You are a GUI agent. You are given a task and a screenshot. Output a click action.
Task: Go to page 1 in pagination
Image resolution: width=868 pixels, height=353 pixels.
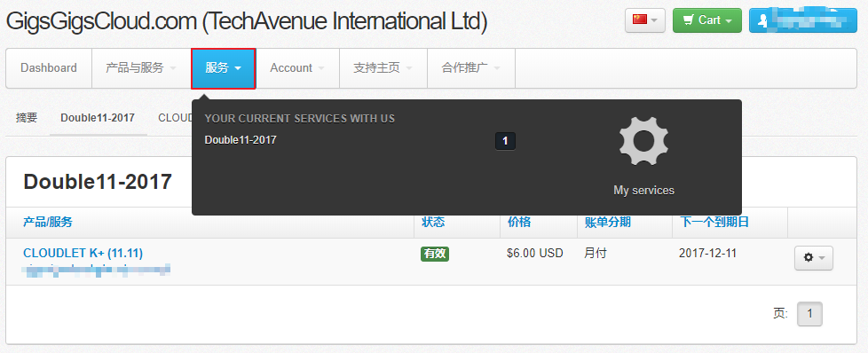coord(809,314)
